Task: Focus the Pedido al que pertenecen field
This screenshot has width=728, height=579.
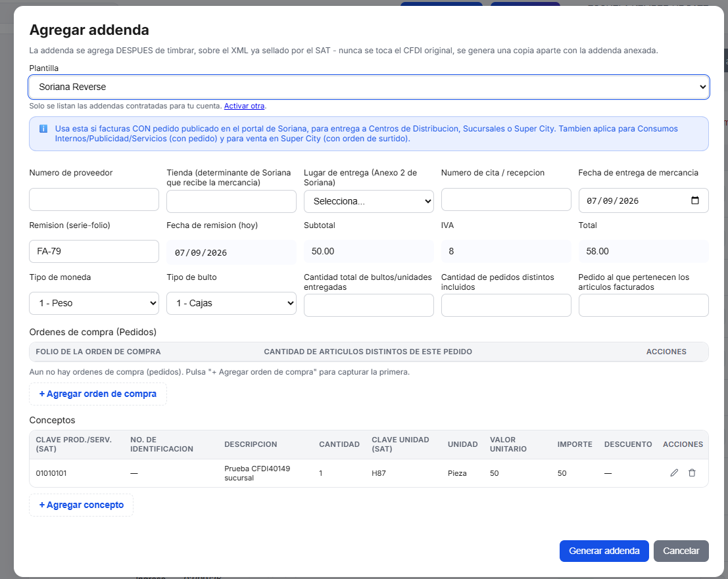Action: tap(644, 306)
